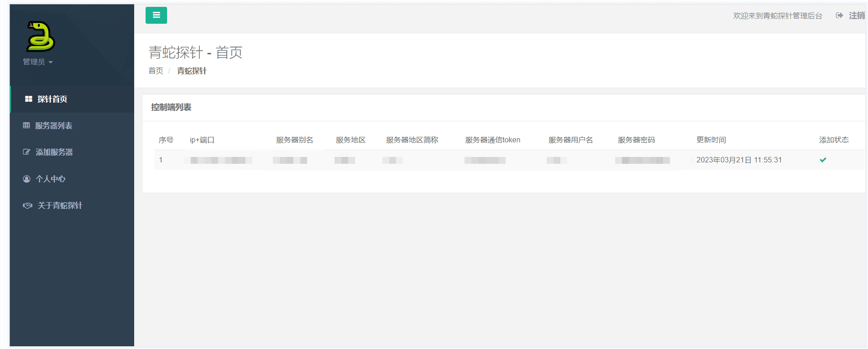Click the 更新时间 column header
Screen dimensions: 868x349
click(x=711, y=140)
